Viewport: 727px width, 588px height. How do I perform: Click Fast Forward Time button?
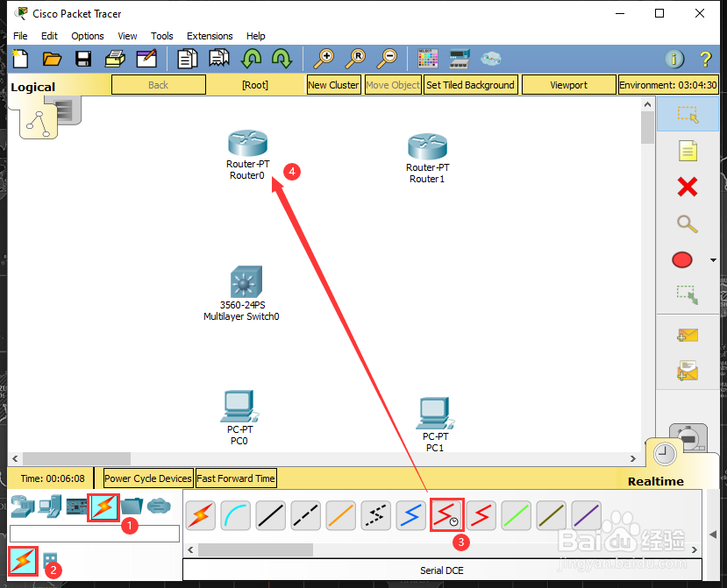236,478
